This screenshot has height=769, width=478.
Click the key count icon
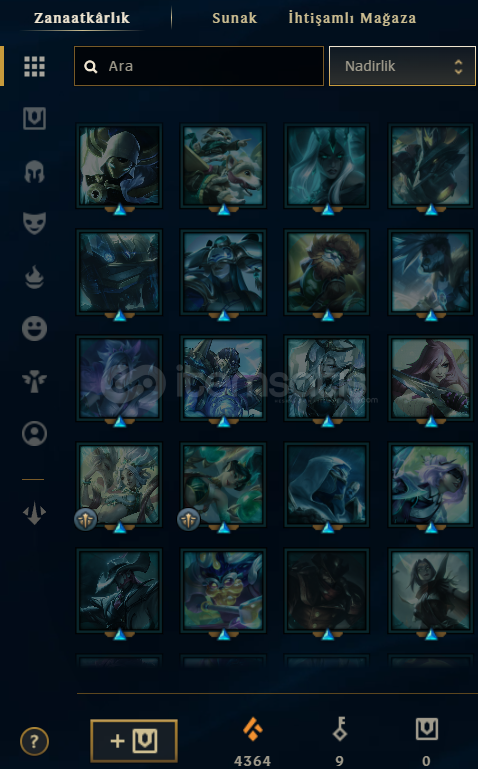click(x=340, y=729)
